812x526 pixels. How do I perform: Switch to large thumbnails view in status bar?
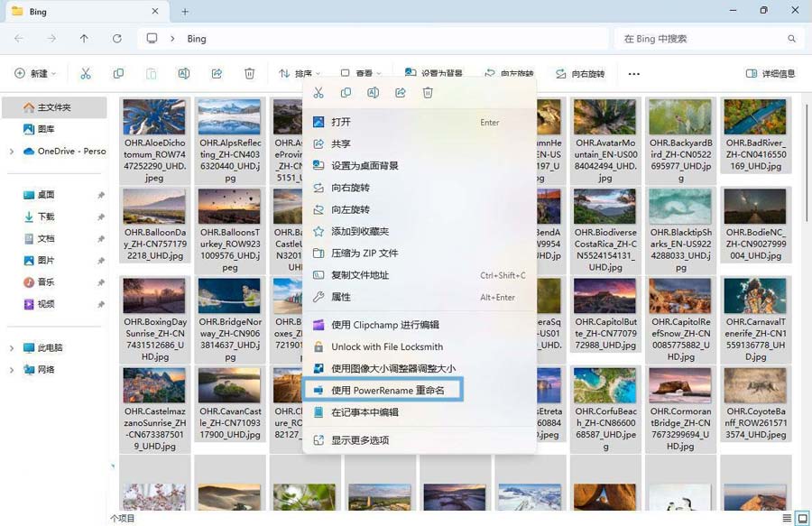point(801,518)
